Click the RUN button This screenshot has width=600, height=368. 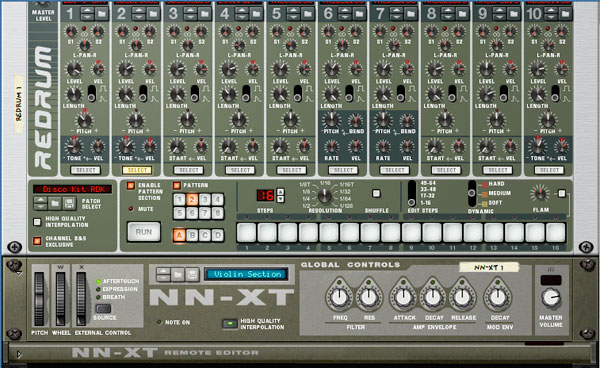(143, 232)
